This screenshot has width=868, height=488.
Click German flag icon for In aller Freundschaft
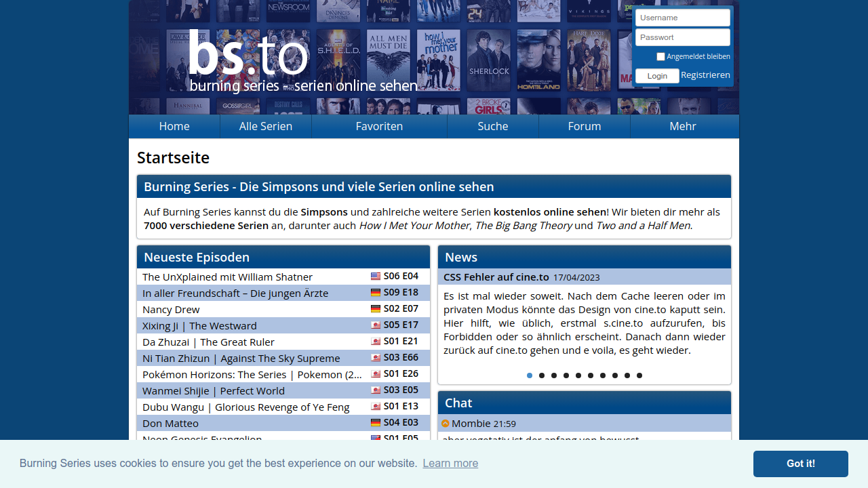pyautogui.click(x=376, y=293)
